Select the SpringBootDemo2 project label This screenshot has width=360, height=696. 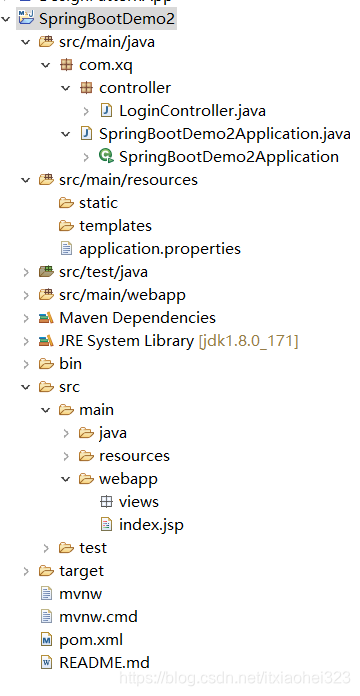coord(107,19)
